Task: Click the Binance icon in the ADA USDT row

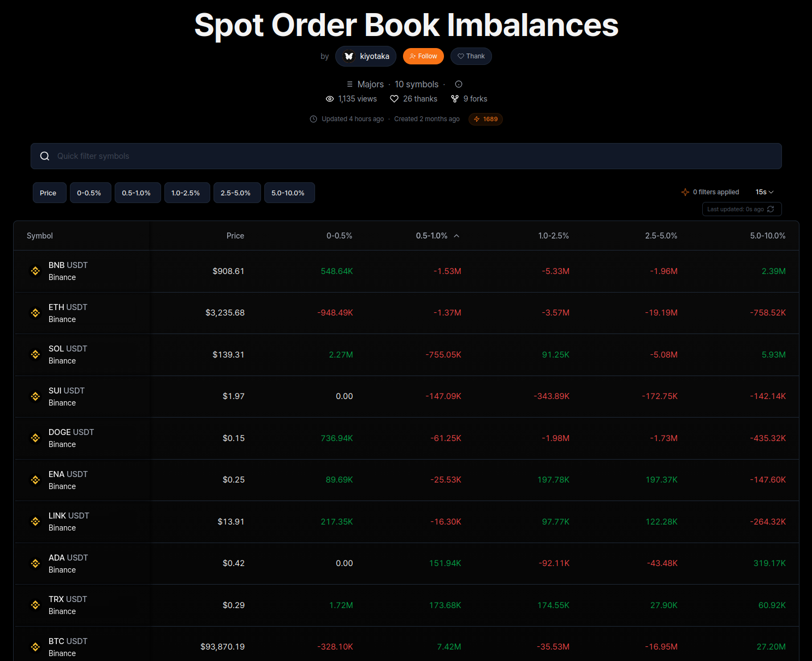Action: (35, 563)
